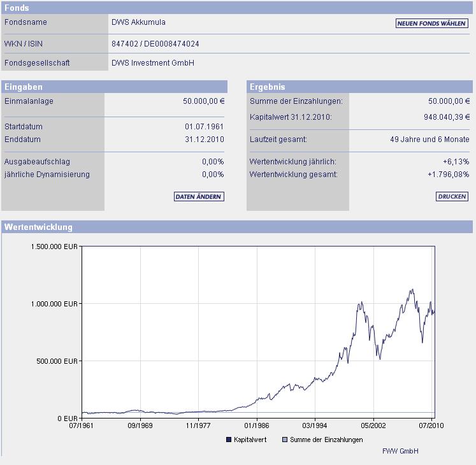Click the Summe der Einzahlungen result 50.000,00 €
The image size is (476, 465).
[449, 101]
